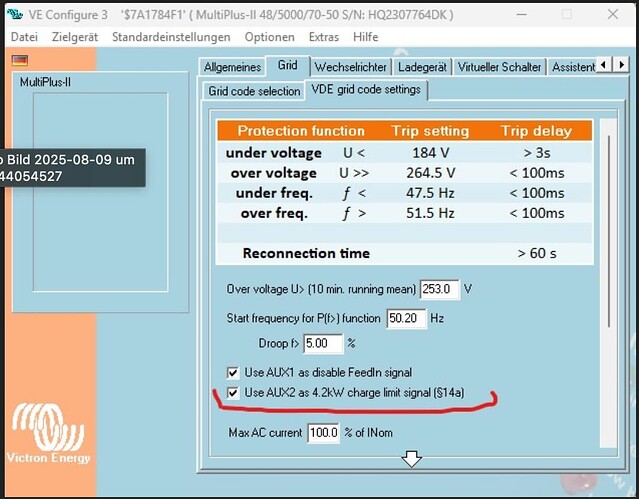Click the Max AC current percentage field

(x=323, y=434)
